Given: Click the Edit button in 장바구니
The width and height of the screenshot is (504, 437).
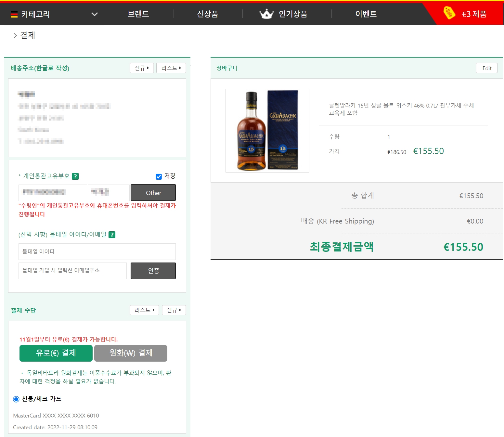Looking at the screenshot, I should (x=487, y=68).
